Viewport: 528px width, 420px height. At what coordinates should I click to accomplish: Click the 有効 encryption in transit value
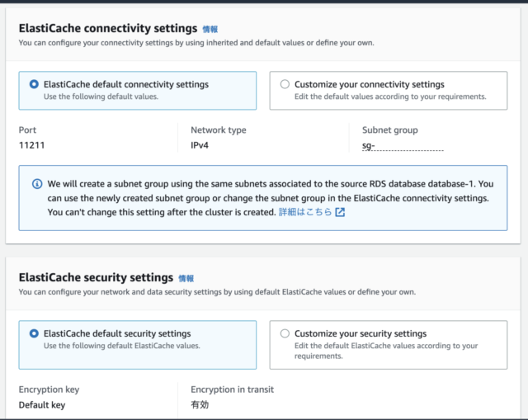tap(200, 404)
